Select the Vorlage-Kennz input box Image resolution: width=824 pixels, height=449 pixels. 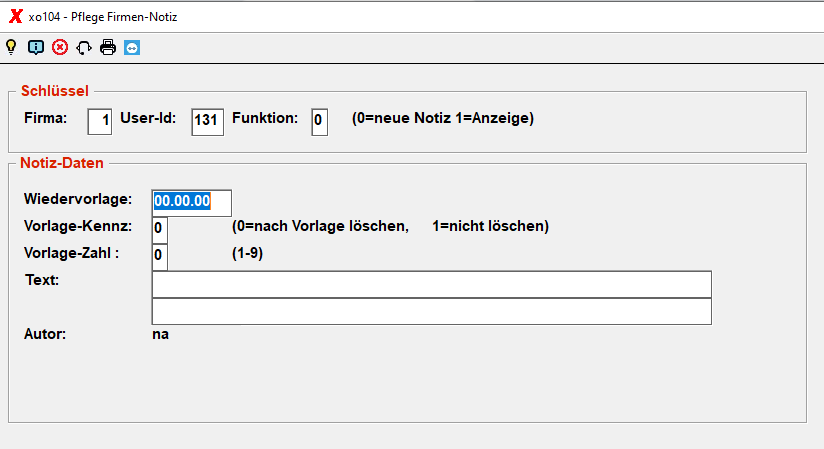click(160, 230)
